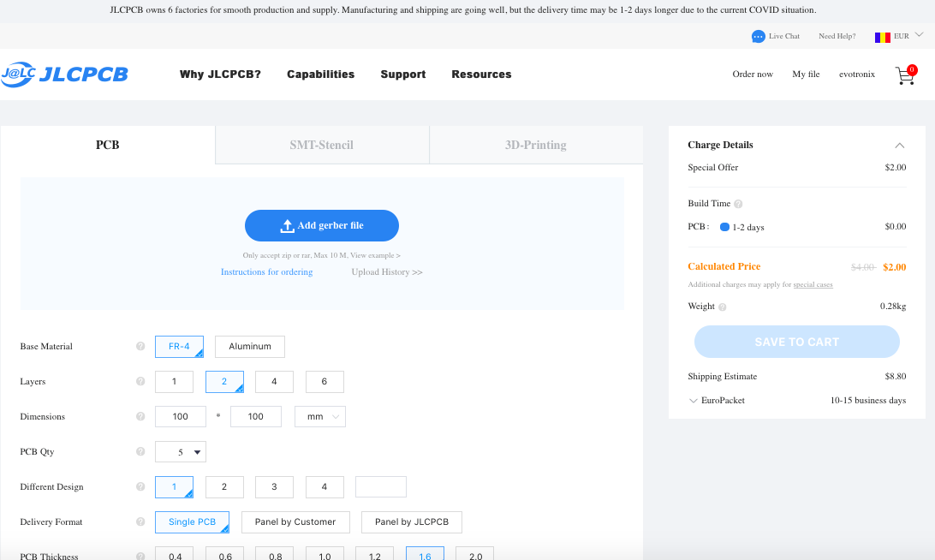Open Support menu
The width and height of the screenshot is (935, 560).
403,74
